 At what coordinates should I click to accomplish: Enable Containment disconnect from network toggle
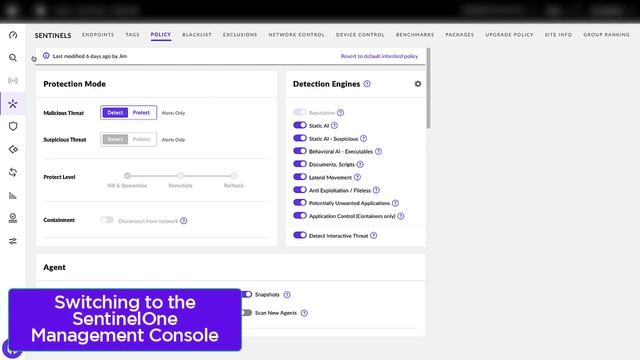coord(107,220)
